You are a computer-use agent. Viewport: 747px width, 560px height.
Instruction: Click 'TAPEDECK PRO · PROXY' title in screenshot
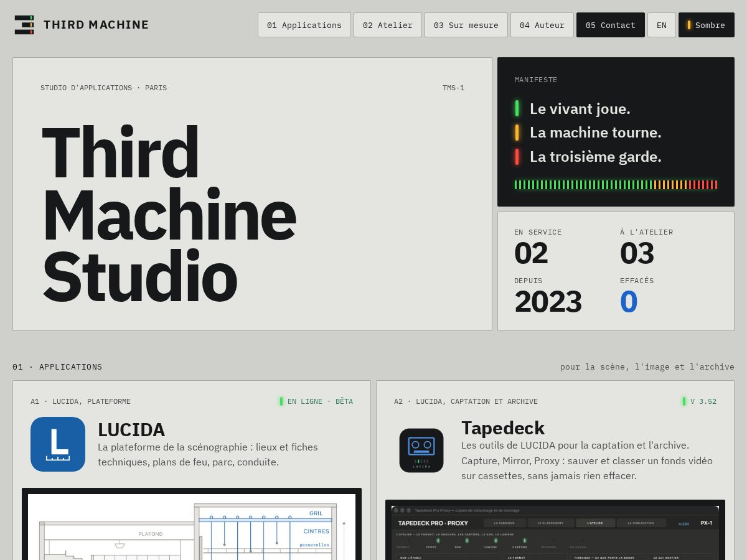[433, 523]
